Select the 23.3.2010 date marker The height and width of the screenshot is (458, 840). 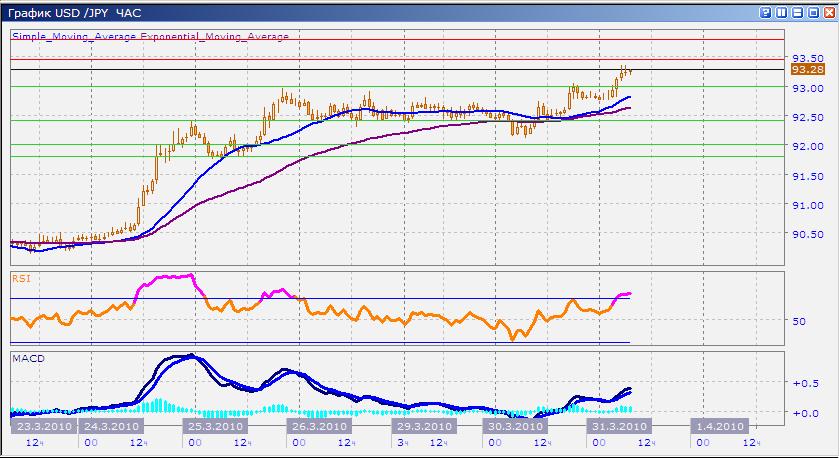pyautogui.click(x=40, y=426)
